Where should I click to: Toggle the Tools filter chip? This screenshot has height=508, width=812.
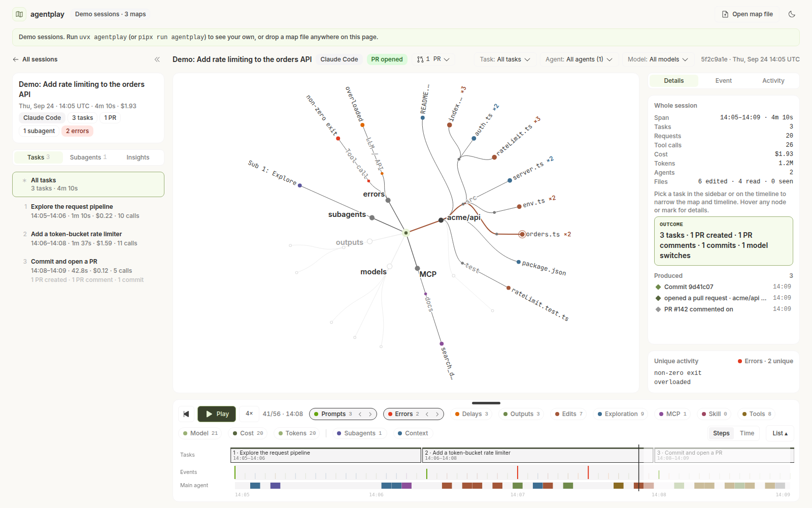coord(757,414)
